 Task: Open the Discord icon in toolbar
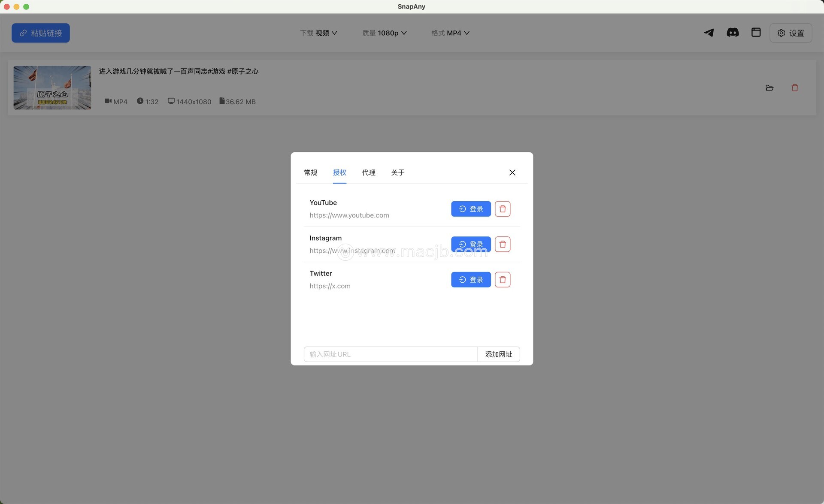(x=733, y=33)
